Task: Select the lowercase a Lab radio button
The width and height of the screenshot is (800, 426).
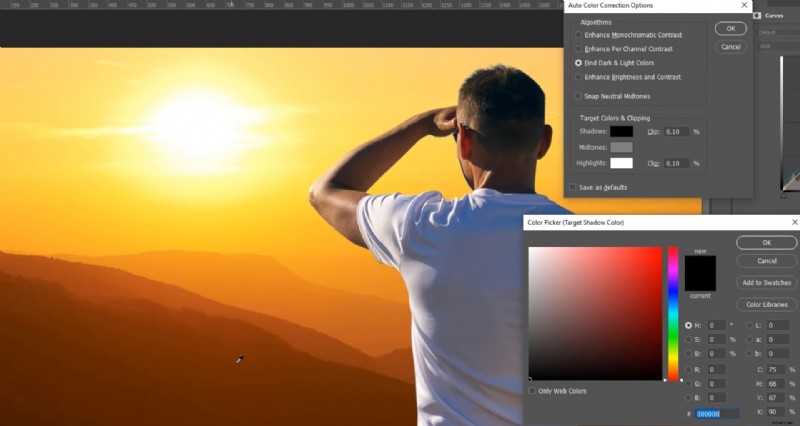Action: click(749, 339)
